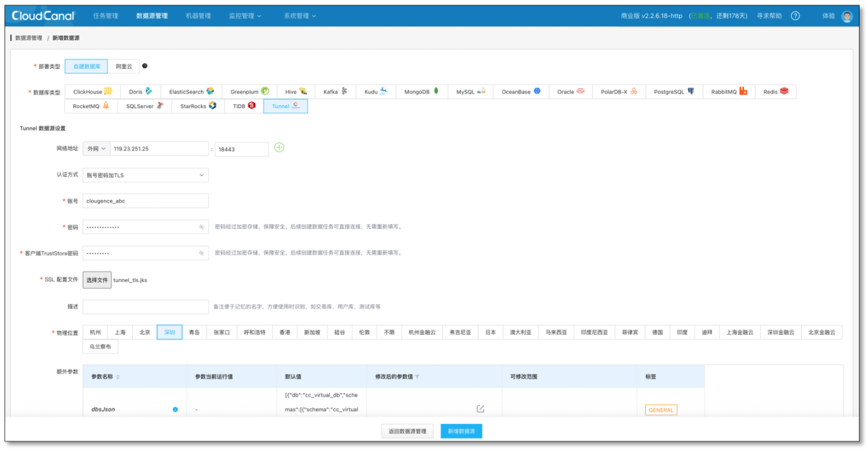Select 新加坡 as physical location
The image size is (868, 451).
click(x=312, y=332)
